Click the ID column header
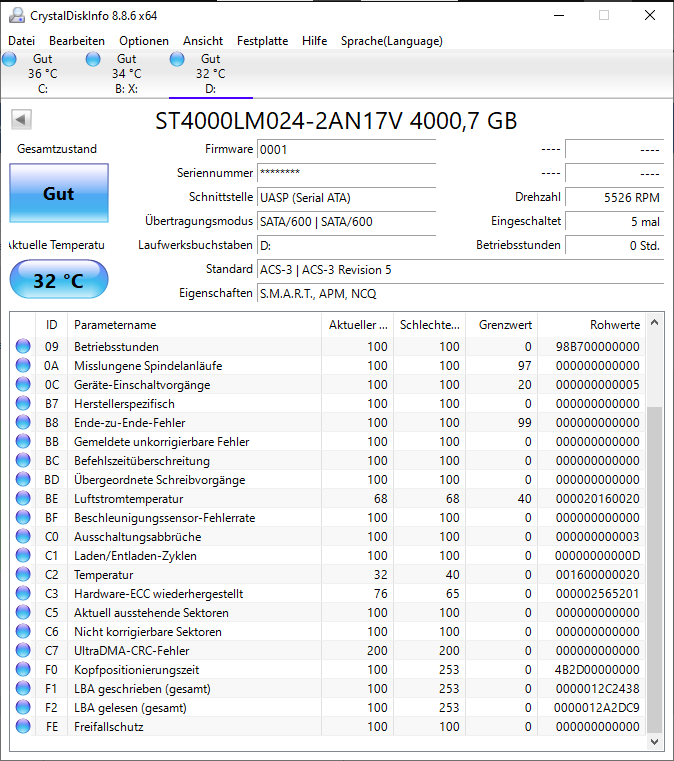The height and width of the screenshot is (761, 674). 51,325
